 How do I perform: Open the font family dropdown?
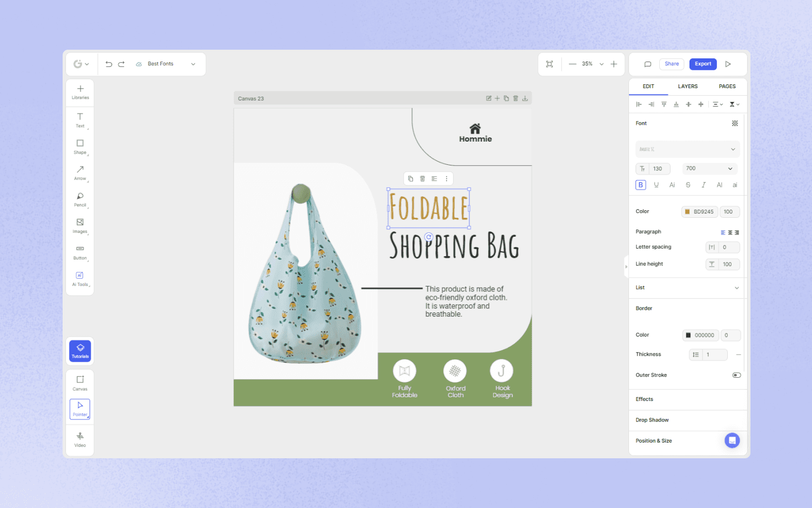click(x=687, y=149)
